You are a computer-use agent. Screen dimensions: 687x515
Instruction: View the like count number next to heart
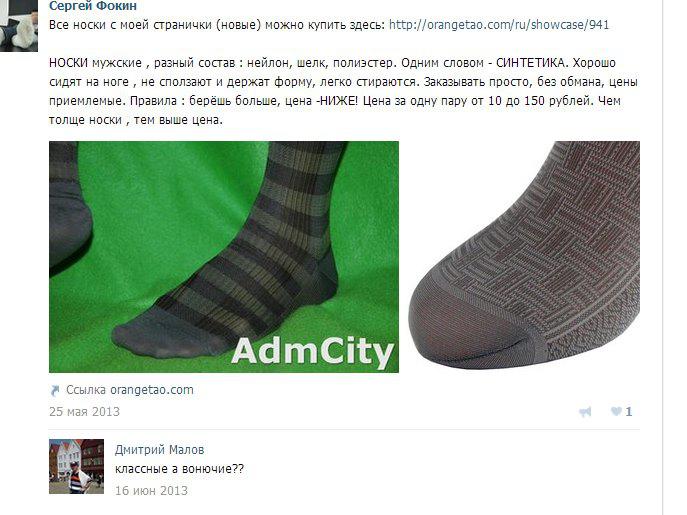(x=629, y=412)
